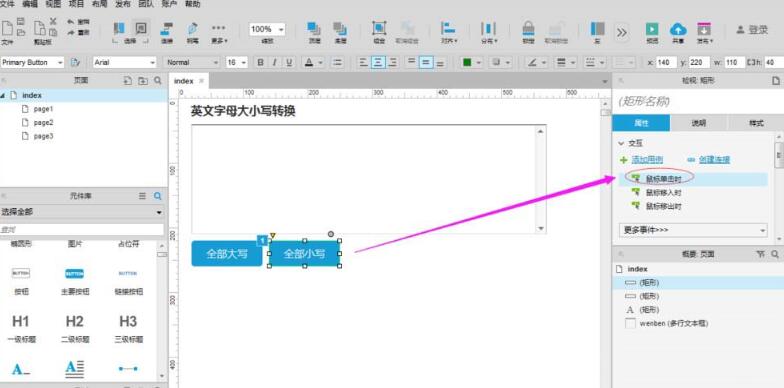Viewport: 784px width, 388px height.
Task: Click the Share cloud upload icon
Action: point(678,29)
